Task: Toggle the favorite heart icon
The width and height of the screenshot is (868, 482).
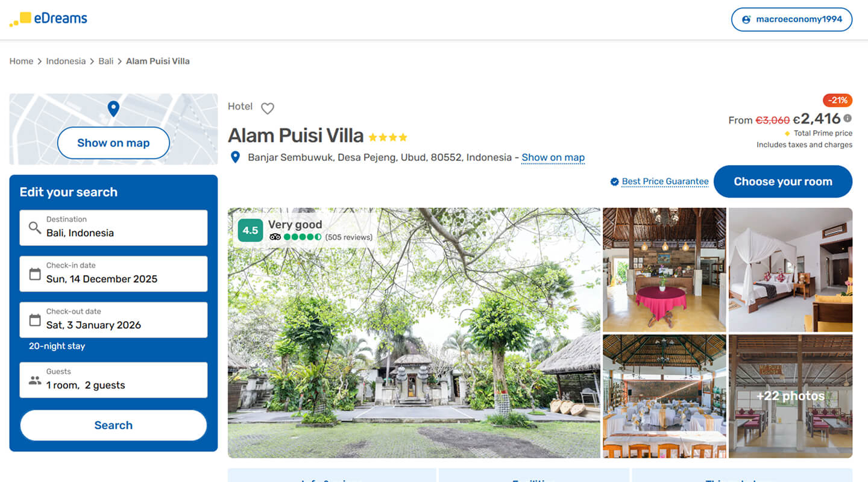Action: pyautogui.click(x=268, y=108)
